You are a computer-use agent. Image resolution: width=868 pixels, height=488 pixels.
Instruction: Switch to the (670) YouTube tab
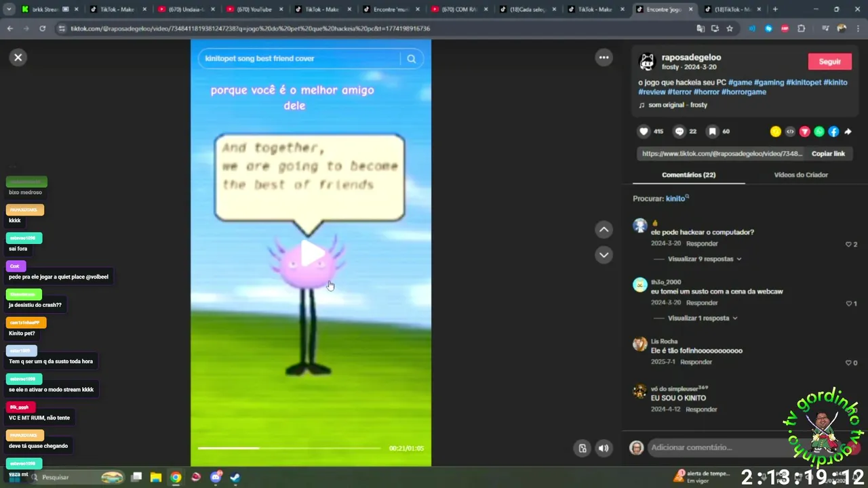[255, 9]
